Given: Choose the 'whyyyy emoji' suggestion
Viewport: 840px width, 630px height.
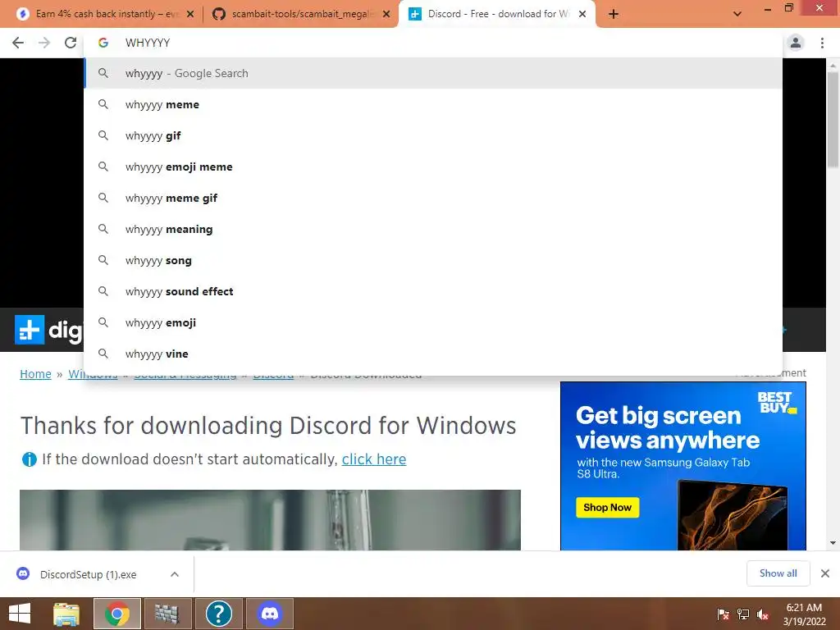Looking at the screenshot, I should click(433, 322).
